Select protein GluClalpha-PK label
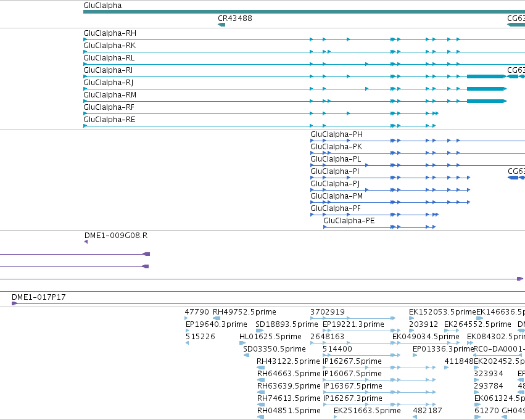The width and height of the screenshot is (525, 420). coord(336,147)
